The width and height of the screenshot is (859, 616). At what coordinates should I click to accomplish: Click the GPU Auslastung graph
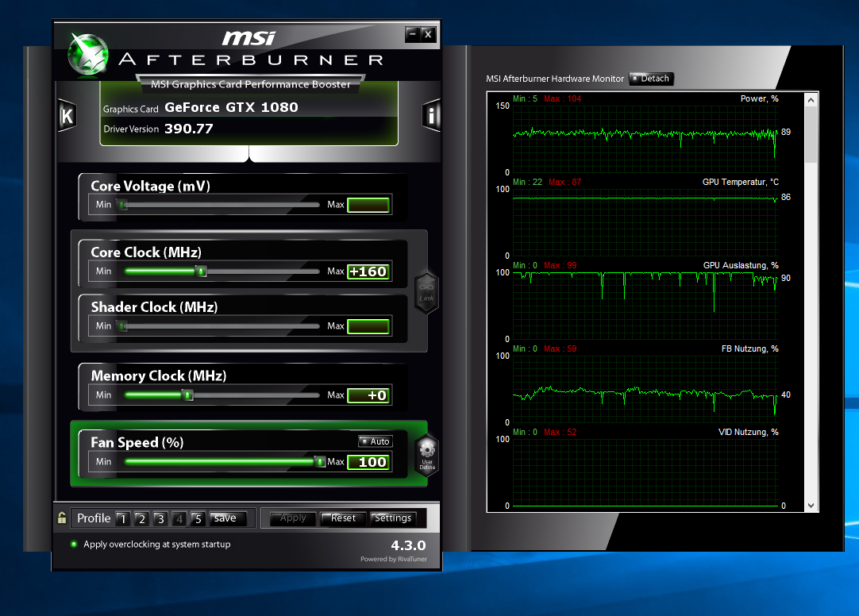tap(645, 306)
